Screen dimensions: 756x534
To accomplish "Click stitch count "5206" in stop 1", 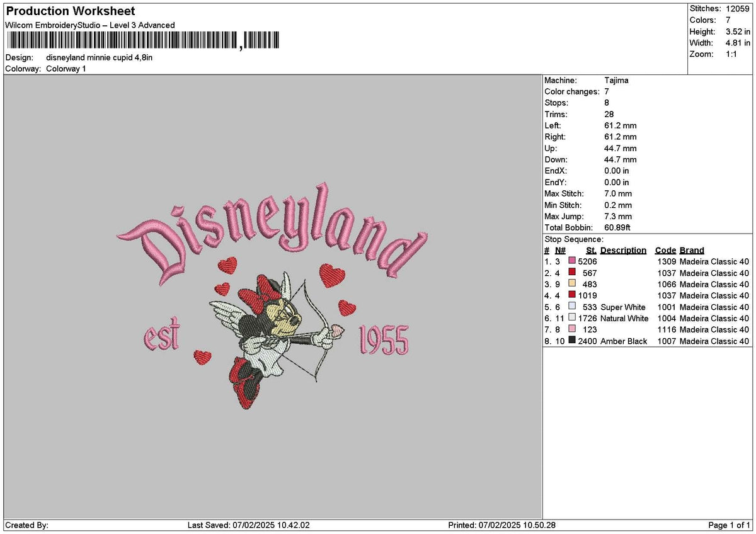I will pyautogui.click(x=587, y=262).
